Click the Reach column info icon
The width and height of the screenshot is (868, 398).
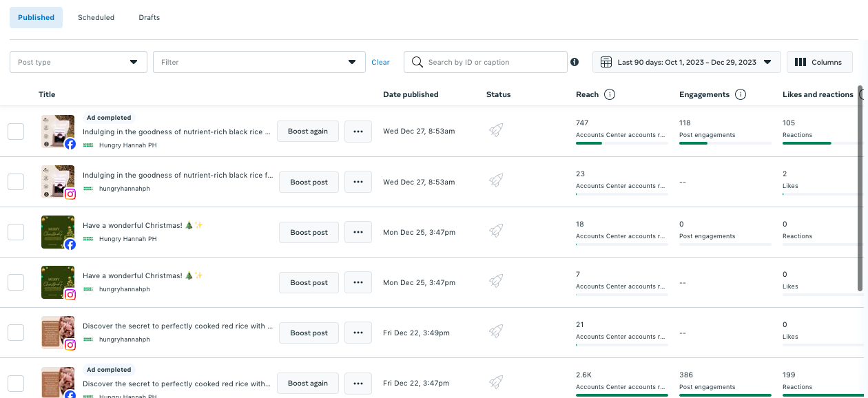[610, 94]
